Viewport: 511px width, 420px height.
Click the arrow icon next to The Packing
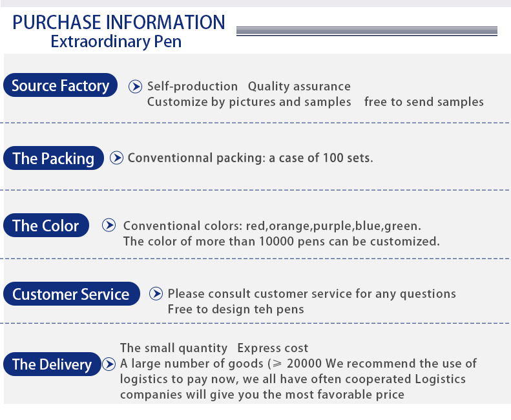[x=116, y=158]
